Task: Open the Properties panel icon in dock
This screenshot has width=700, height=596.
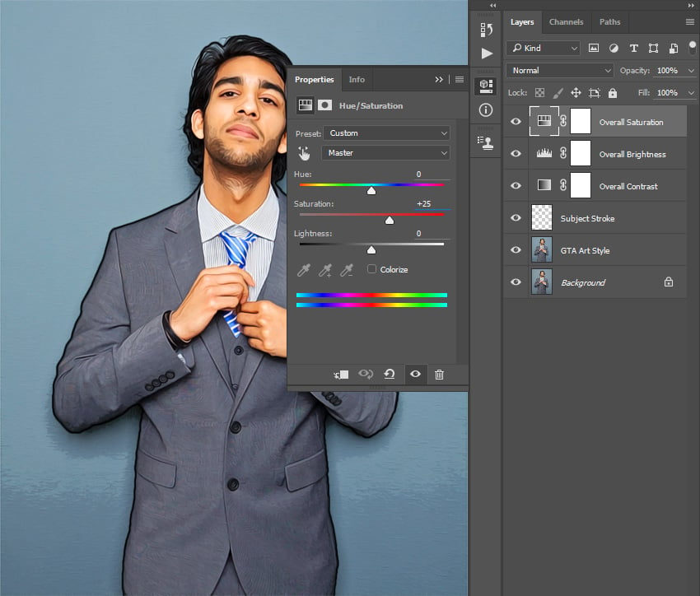Action: [x=486, y=86]
